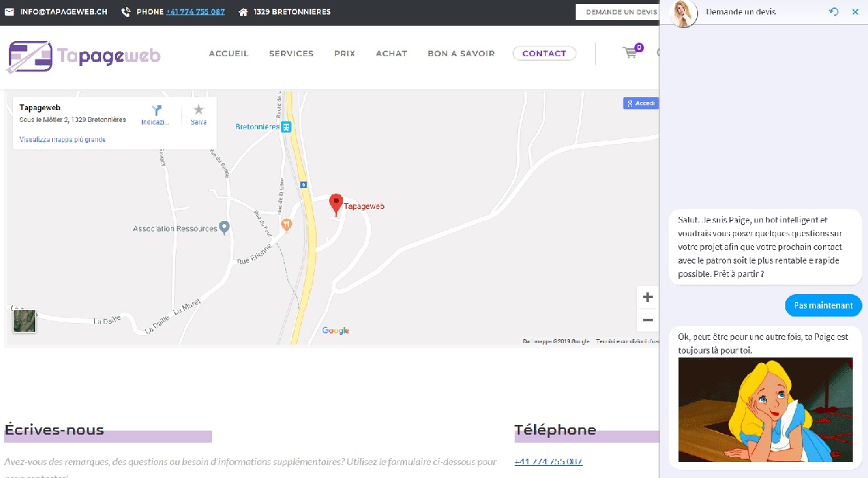Click the phone number link in top bar
Image resolution: width=868 pixels, height=478 pixels.
tap(195, 11)
